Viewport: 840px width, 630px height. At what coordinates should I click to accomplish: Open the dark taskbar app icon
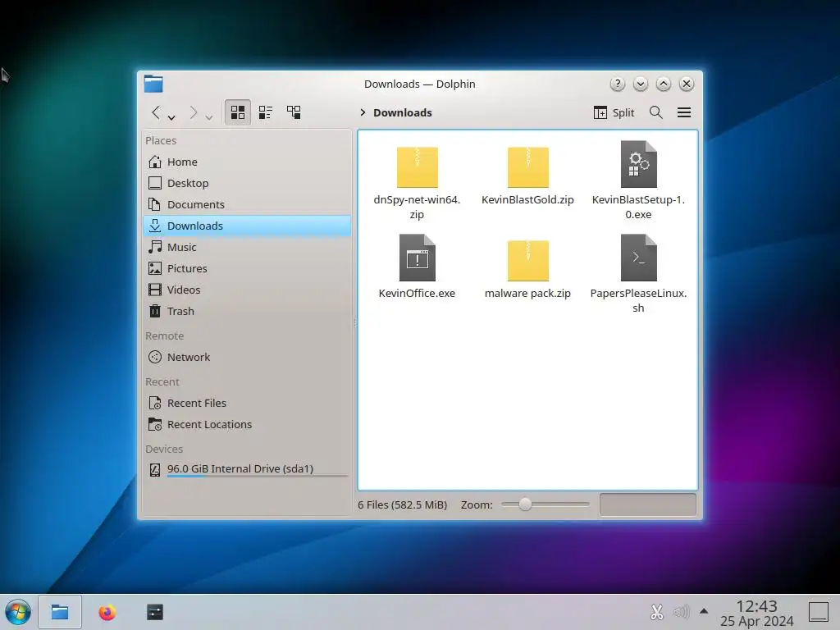pos(155,612)
